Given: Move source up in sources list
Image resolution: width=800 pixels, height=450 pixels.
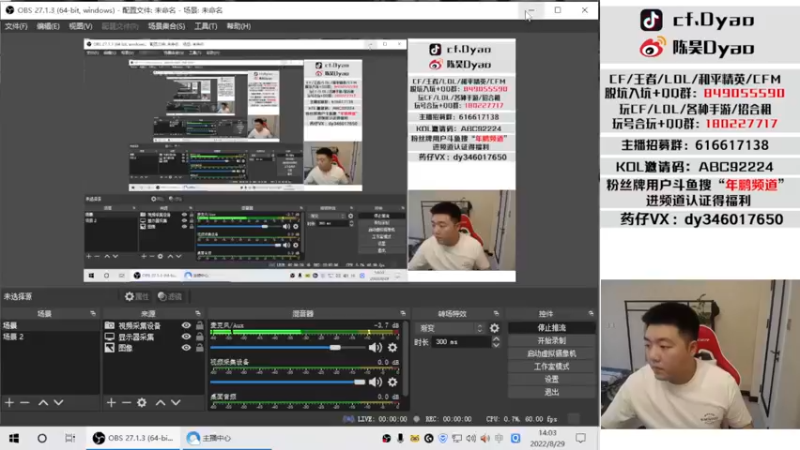Looking at the screenshot, I should point(161,403).
